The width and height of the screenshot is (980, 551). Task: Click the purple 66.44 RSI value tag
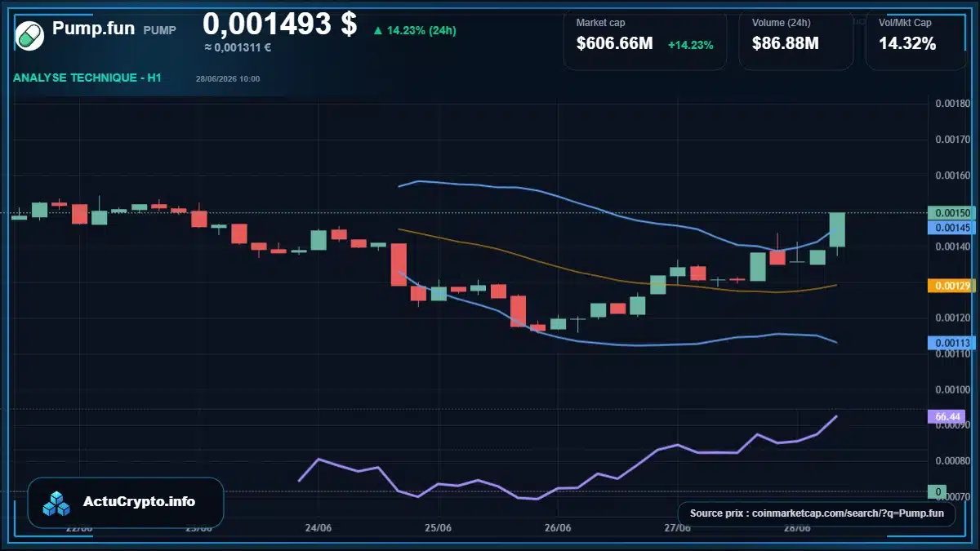coord(947,416)
